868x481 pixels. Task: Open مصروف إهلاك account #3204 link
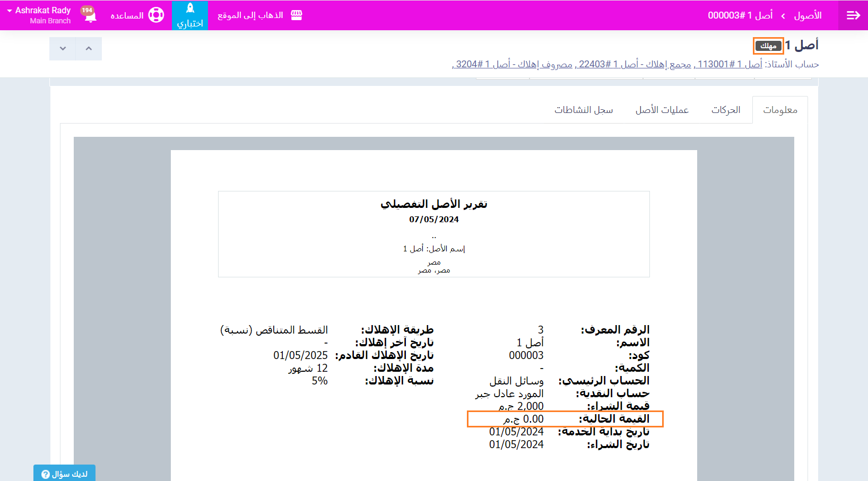(x=513, y=64)
